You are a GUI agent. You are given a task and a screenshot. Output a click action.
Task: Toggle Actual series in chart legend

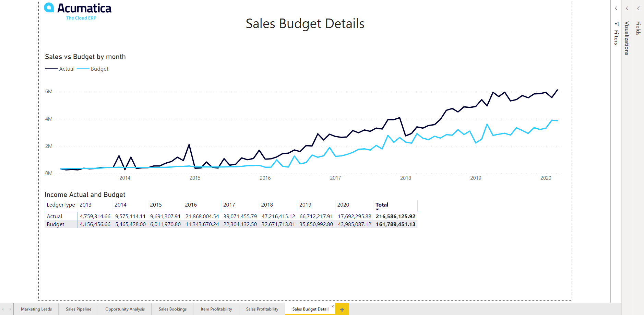click(60, 69)
